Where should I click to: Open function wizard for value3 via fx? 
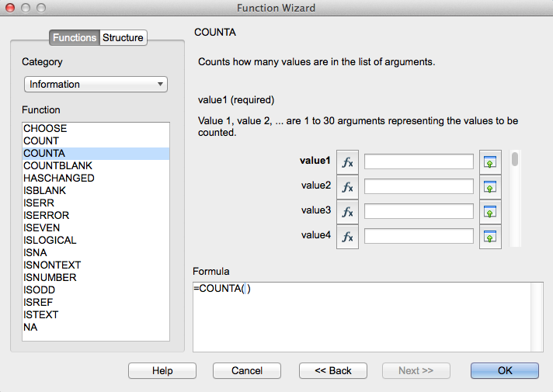pos(347,211)
